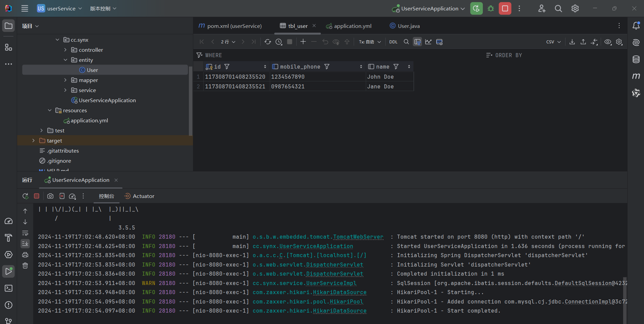
Task: Toggle sort on mobile_phone column
Action: click(x=361, y=67)
